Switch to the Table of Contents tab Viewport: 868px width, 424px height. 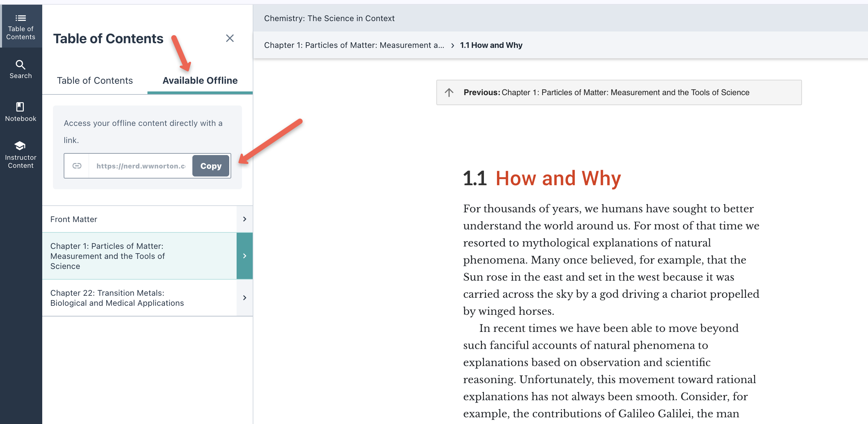pyautogui.click(x=95, y=80)
